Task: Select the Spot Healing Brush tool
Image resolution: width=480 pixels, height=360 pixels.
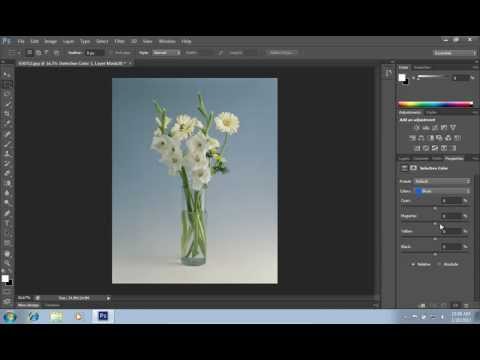Action: pos(7,134)
